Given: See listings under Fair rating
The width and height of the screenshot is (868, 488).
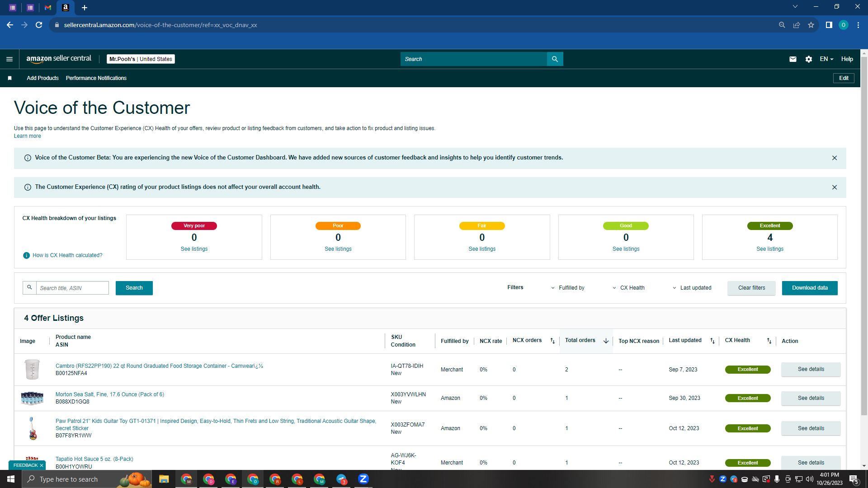Looking at the screenshot, I should 482,249.
